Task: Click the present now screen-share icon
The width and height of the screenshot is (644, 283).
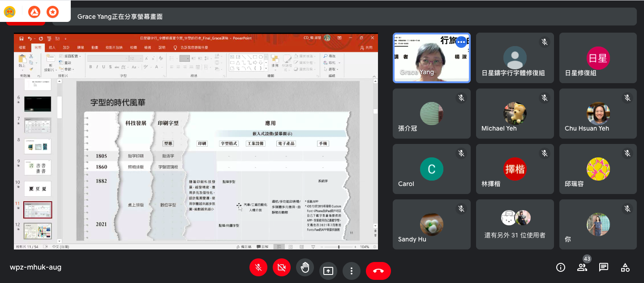Action: click(328, 271)
